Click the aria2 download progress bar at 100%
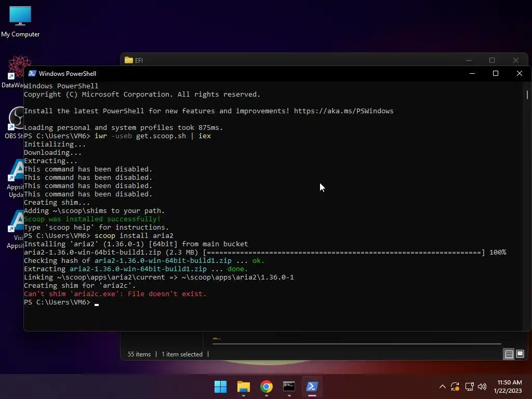 [344, 252]
